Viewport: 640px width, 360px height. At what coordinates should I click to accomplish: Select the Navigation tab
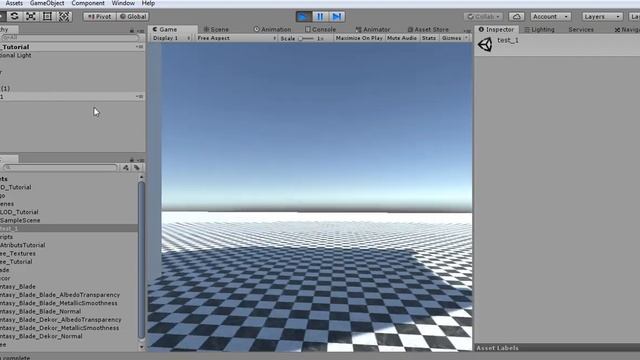(627, 29)
